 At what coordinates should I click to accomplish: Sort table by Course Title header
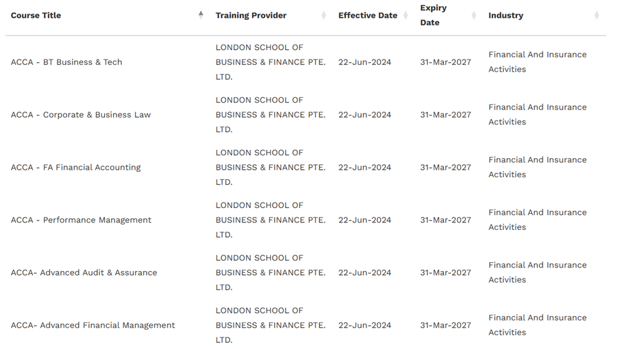(36, 15)
